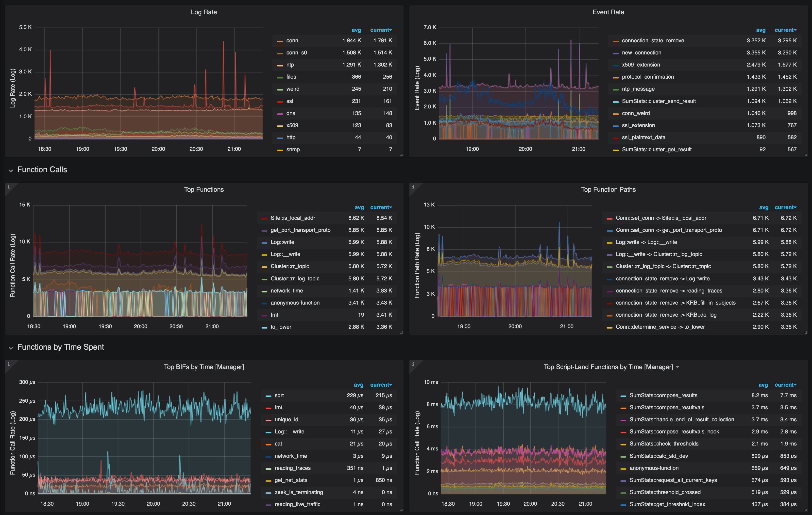
Task: Grab resize handle of Top Functions panel
Action: 401,333
